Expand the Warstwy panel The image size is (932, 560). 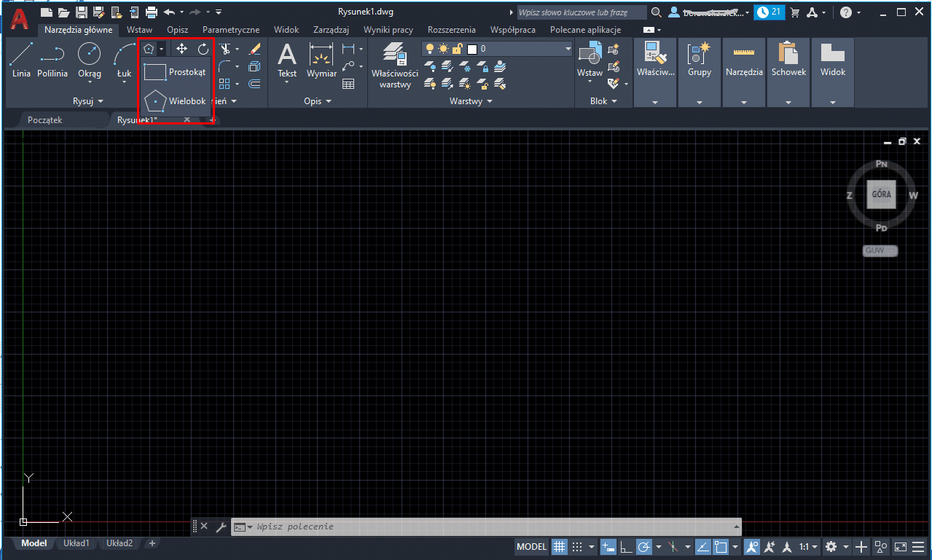coord(471,101)
